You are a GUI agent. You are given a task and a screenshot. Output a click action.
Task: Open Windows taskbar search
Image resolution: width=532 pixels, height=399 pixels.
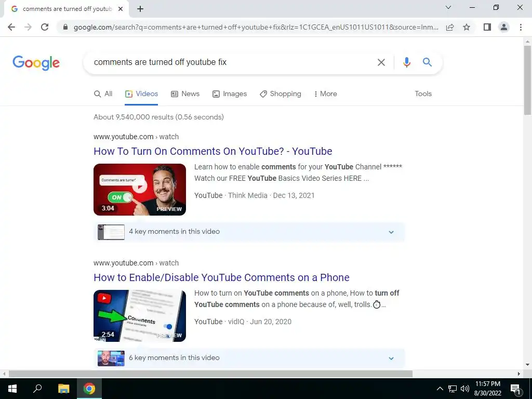(x=37, y=389)
